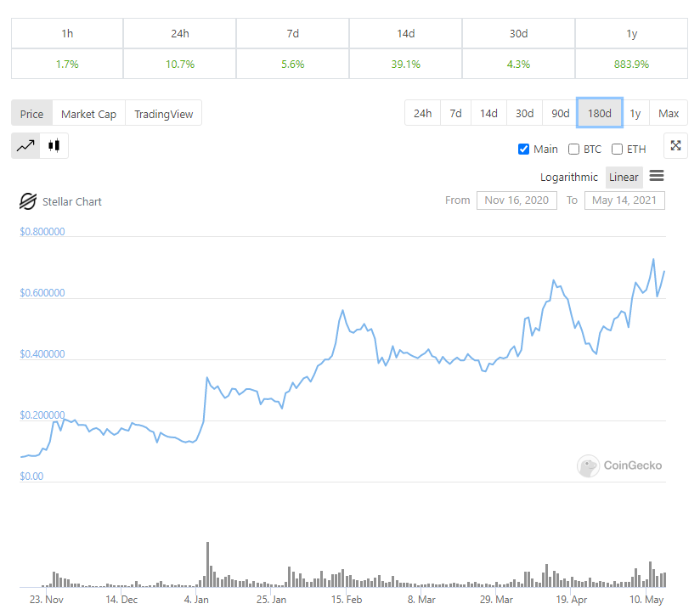Click the 14d column header cell

406,33
